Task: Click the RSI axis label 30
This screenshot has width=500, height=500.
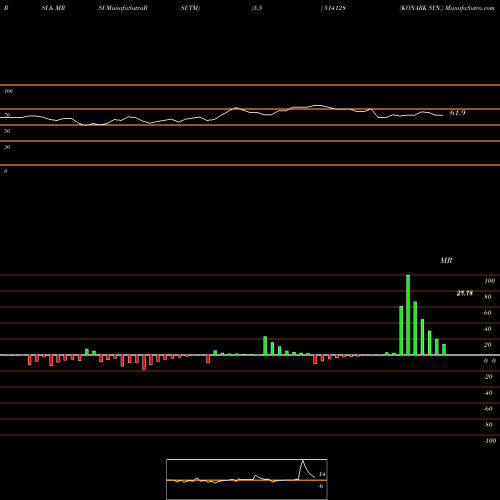Action: [7, 147]
